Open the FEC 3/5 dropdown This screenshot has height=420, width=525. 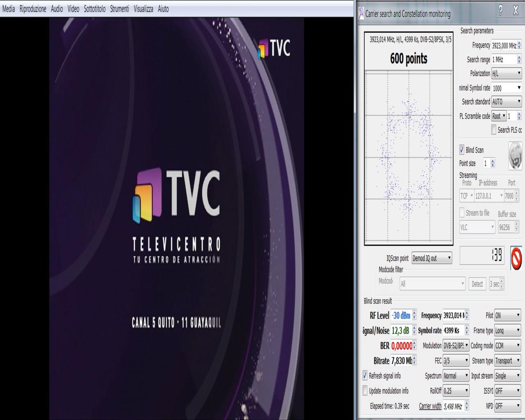pos(456,361)
